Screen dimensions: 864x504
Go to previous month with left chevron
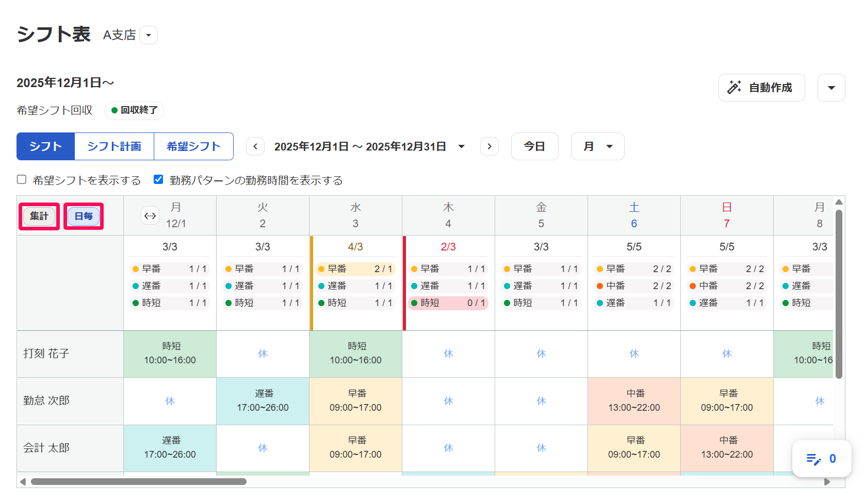tap(255, 146)
